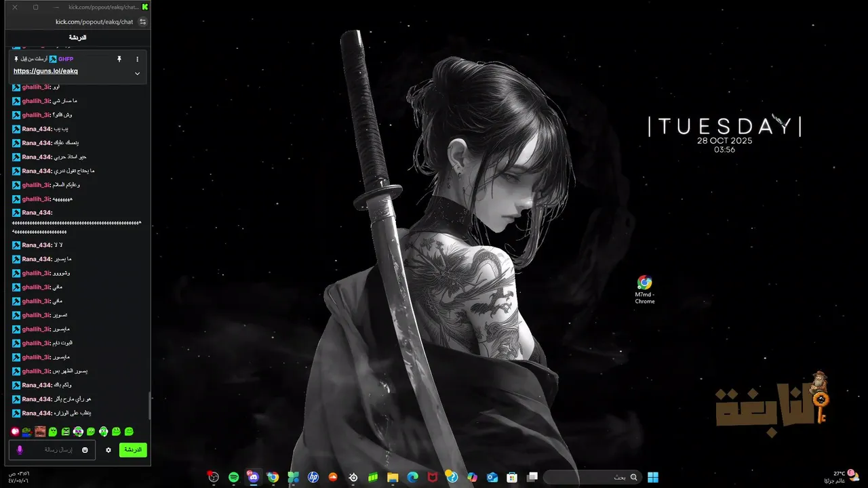This screenshot has width=868, height=488.
Task: Click ghallih_3i username on وعليكم السلام message
Action: 35,185
